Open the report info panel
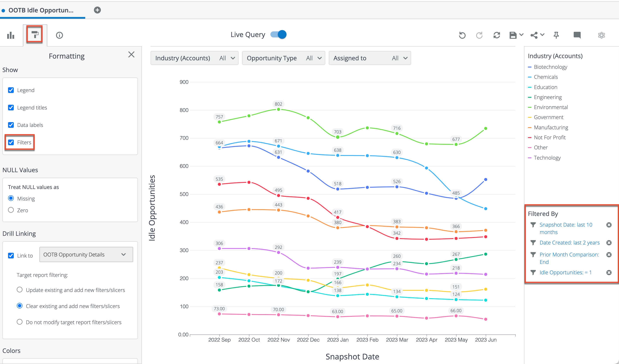The height and width of the screenshot is (364, 619). click(59, 35)
